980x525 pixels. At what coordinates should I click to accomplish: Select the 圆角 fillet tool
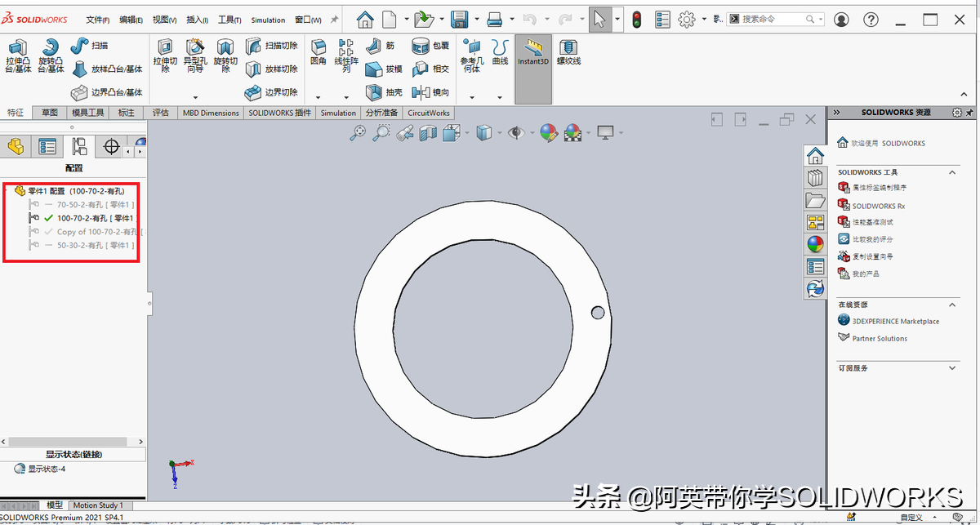pyautogui.click(x=318, y=53)
